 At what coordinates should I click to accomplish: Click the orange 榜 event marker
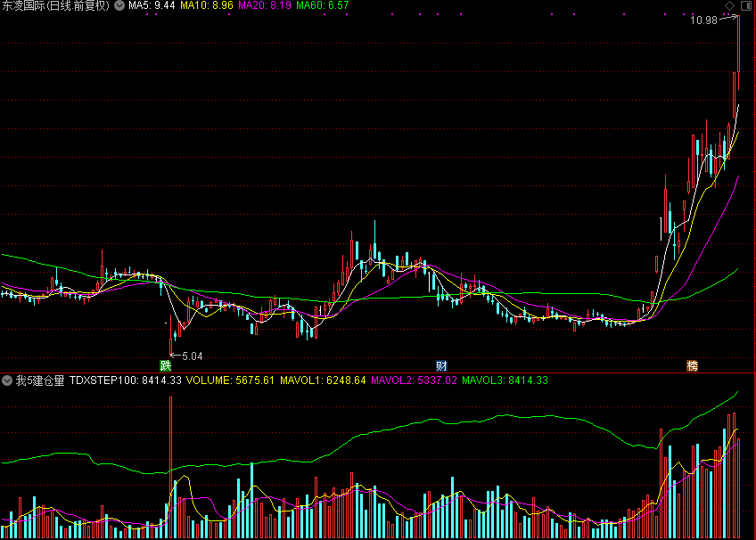point(693,365)
